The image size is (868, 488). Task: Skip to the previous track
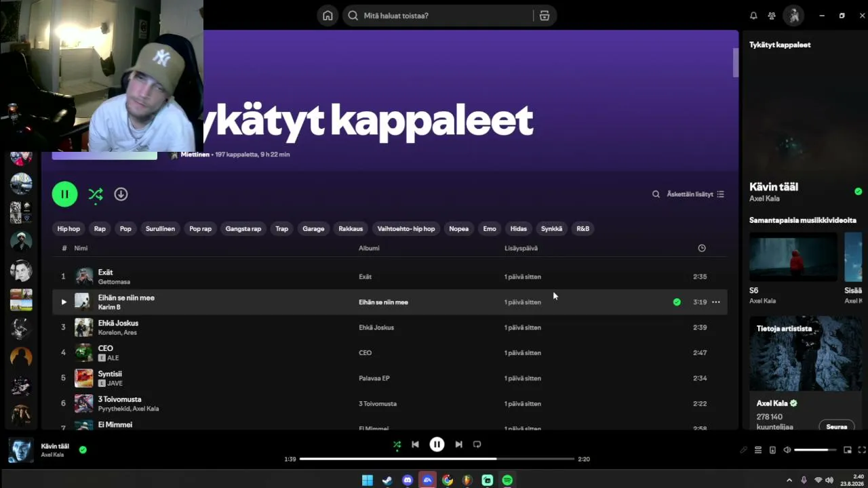click(415, 445)
